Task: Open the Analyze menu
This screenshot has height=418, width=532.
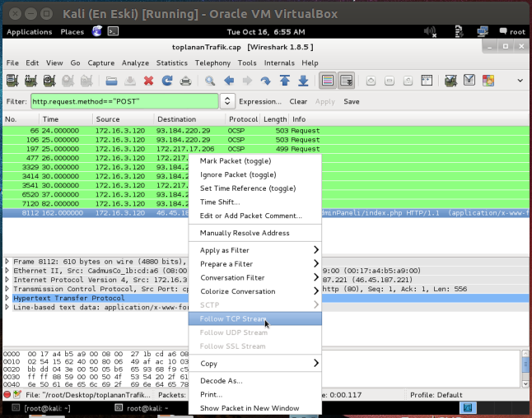Action: 135,63
